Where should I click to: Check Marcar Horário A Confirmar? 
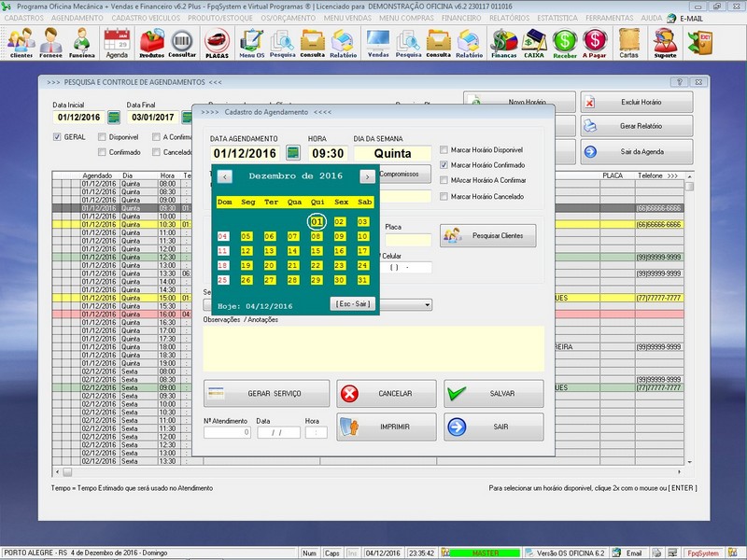click(x=444, y=180)
